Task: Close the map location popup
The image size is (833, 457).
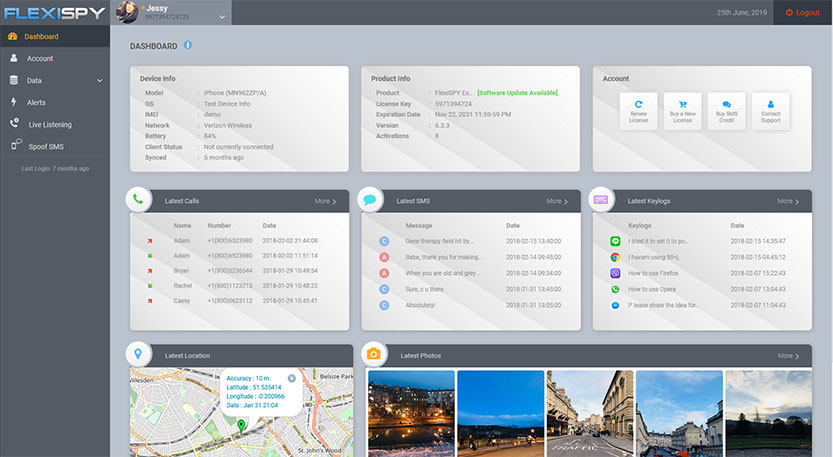Action: coord(292,378)
